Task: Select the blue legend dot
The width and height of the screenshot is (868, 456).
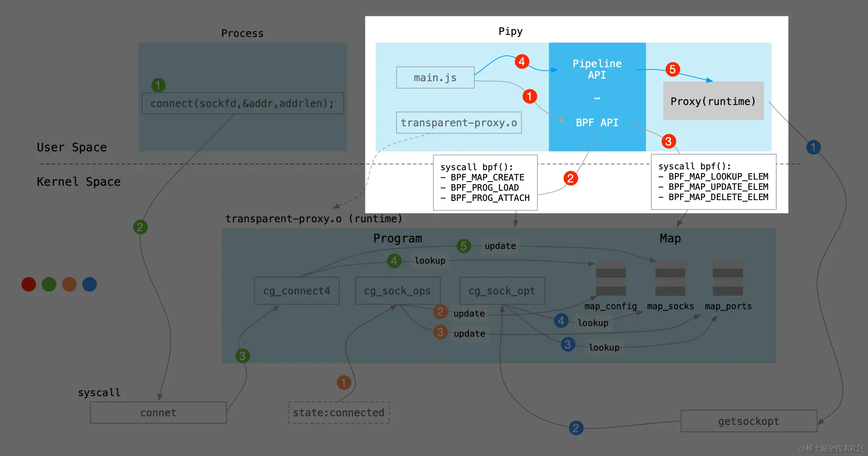Action: pos(89,284)
